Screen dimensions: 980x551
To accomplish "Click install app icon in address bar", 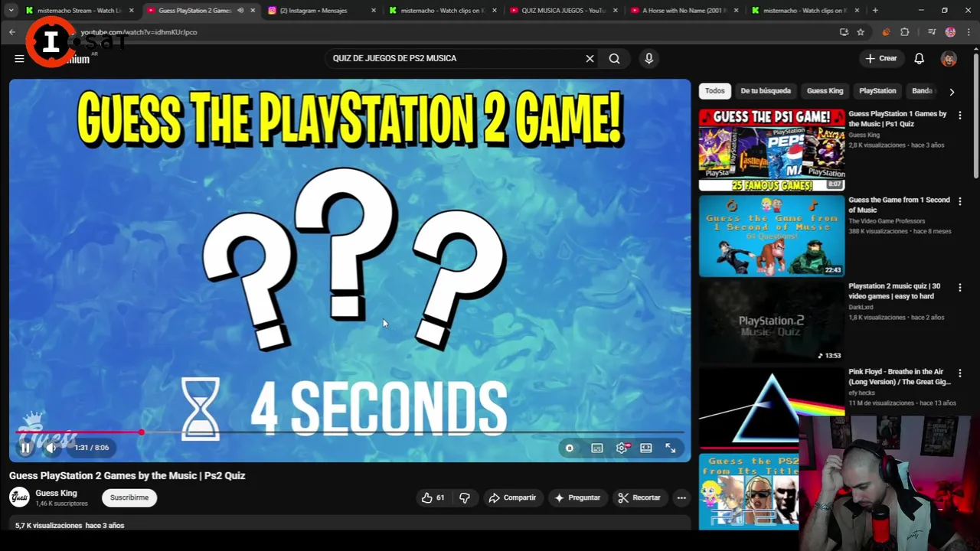I will click(x=844, y=32).
